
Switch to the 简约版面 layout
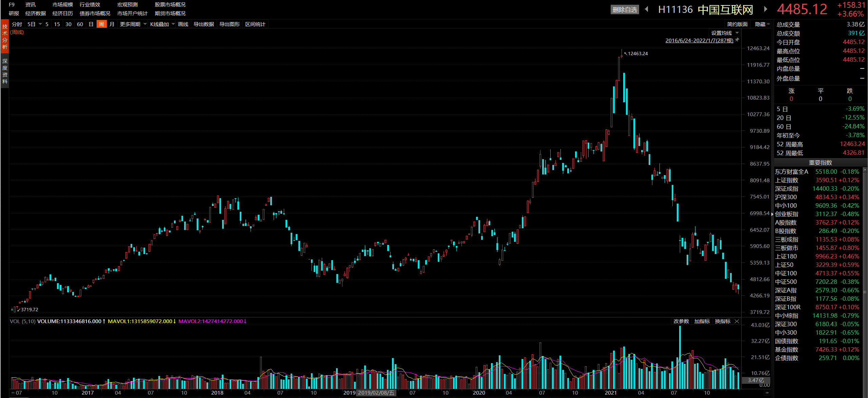pyautogui.click(x=737, y=24)
